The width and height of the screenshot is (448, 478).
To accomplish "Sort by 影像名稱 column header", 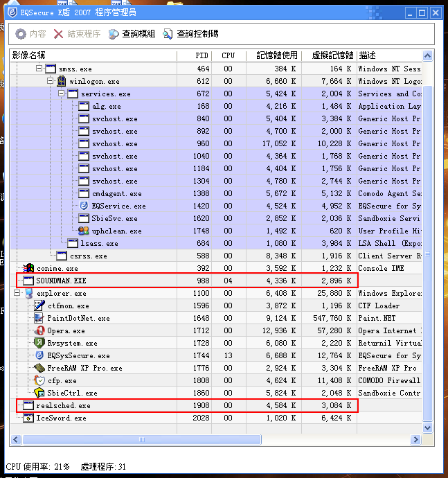I will (93, 55).
